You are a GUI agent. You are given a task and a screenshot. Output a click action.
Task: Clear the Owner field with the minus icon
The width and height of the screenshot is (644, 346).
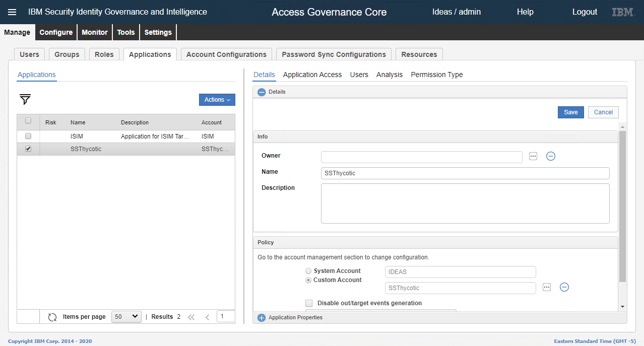(x=550, y=156)
